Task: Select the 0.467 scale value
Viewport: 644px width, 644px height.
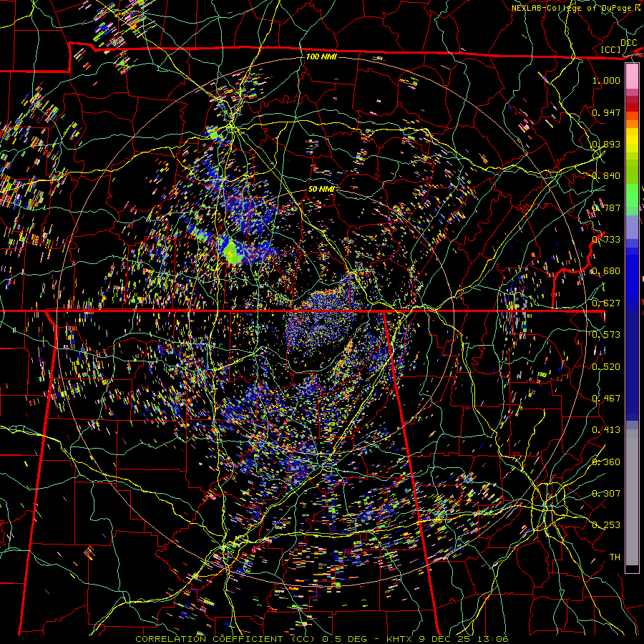Action: click(606, 398)
